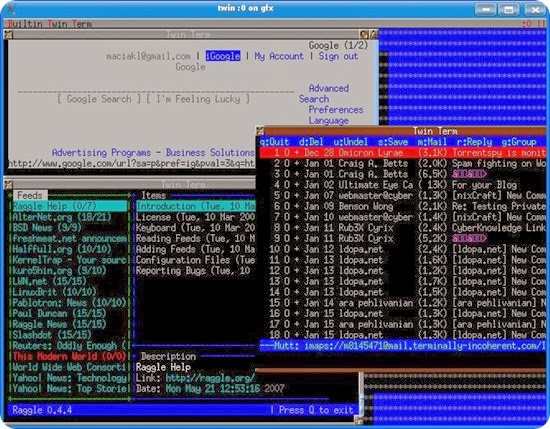Open the Configuration Files item

195,260
